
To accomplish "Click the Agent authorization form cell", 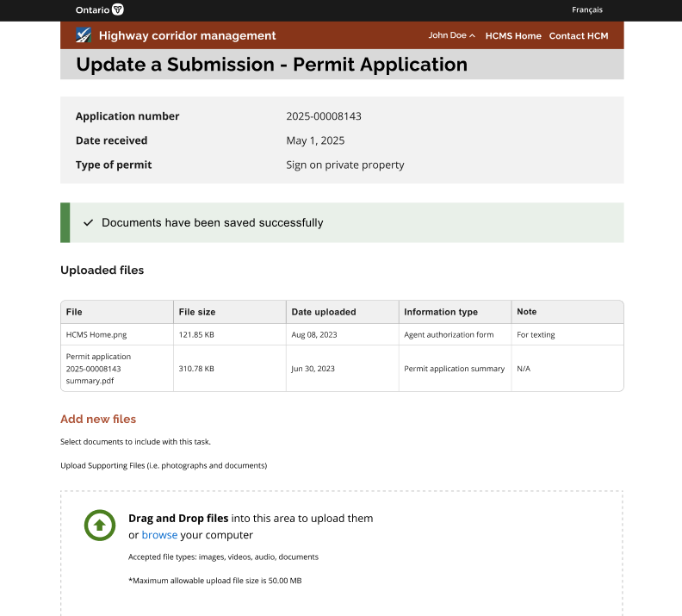I will click(449, 334).
